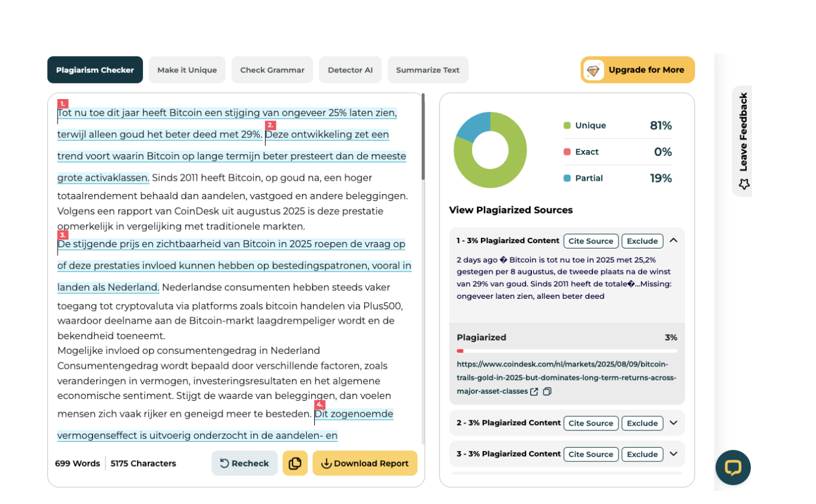Click the Leave Feedback side tab
Image resolution: width=816 pixels, height=504 pixels.
[743, 141]
